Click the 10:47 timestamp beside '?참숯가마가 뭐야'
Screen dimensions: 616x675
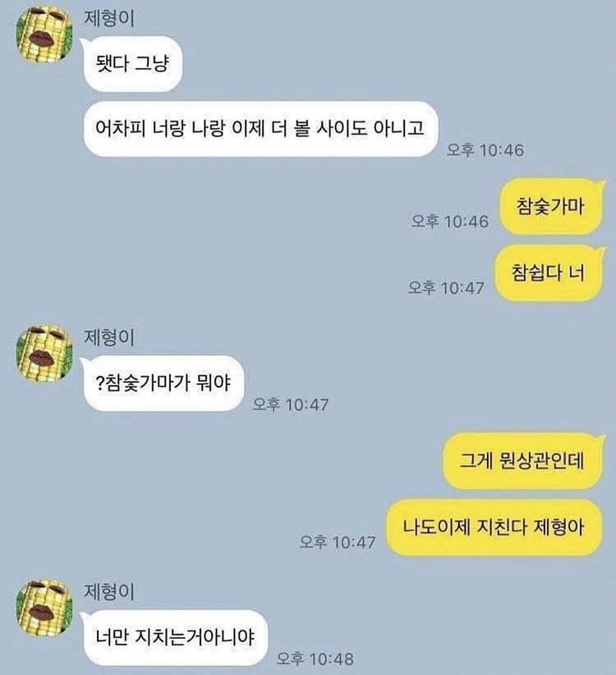291,404
